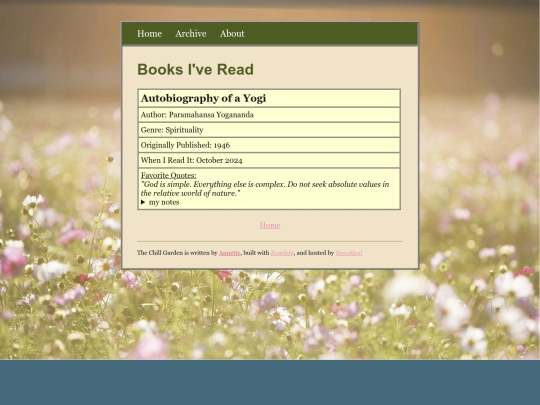Open the Annette author link
Image resolution: width=540 pixels, height=405 pixels.
(x=230, y=253)
